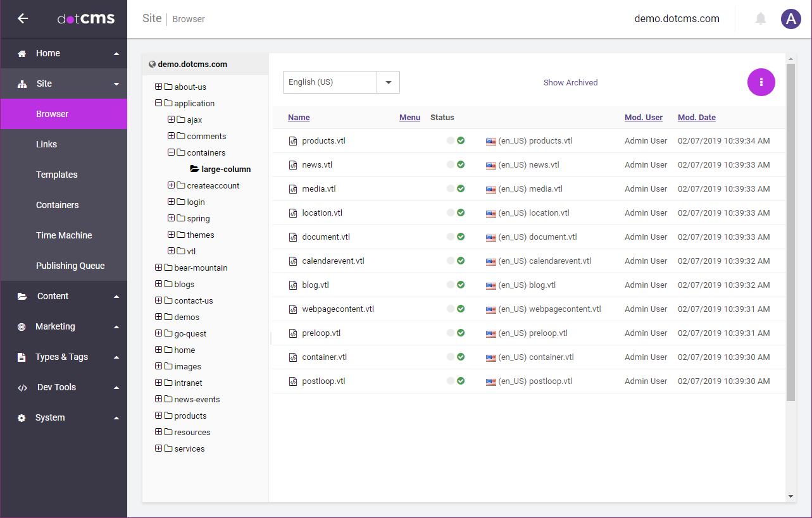Sort files by Mod. Date column
This screenshot has width=812, height=518.
coord(696,118)
